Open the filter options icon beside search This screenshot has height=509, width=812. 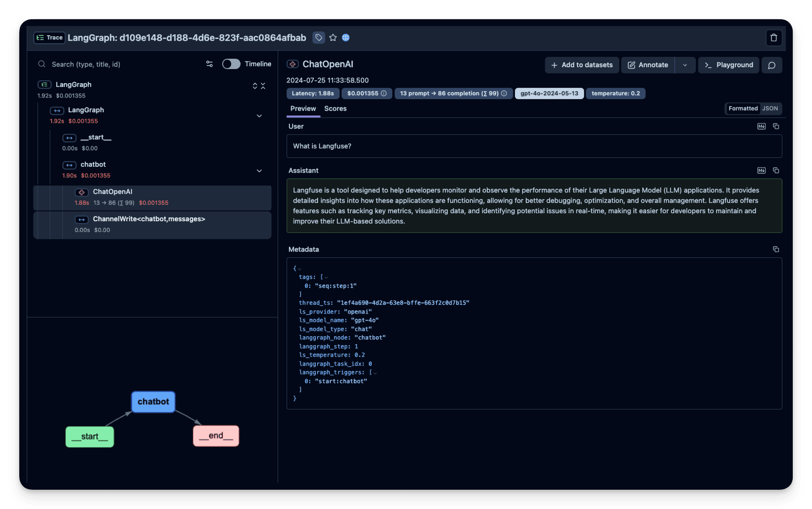pyautogui.click(x=209, y=64)
